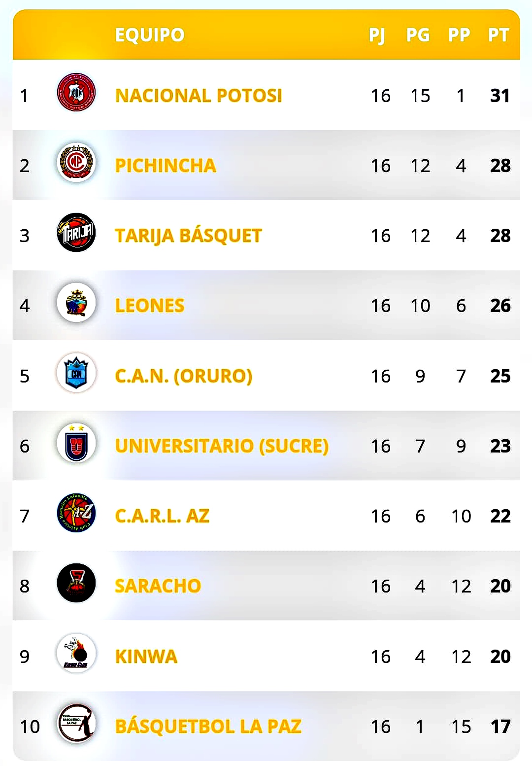Viewport: 532px width, 766px height.
Task: Click the Kinwa Club logo
Action: tap(76, 653)
